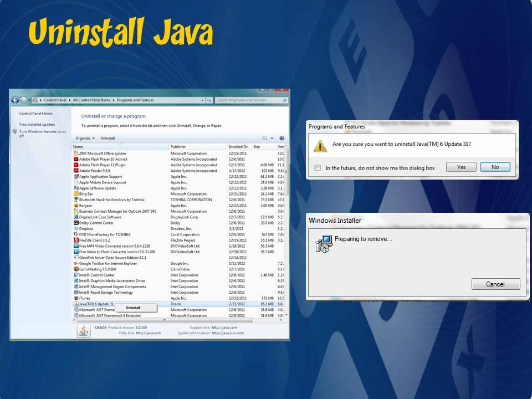Open the view options dropdown arrow
This screenshot has height=399, width=532.
tap(272, 138)
